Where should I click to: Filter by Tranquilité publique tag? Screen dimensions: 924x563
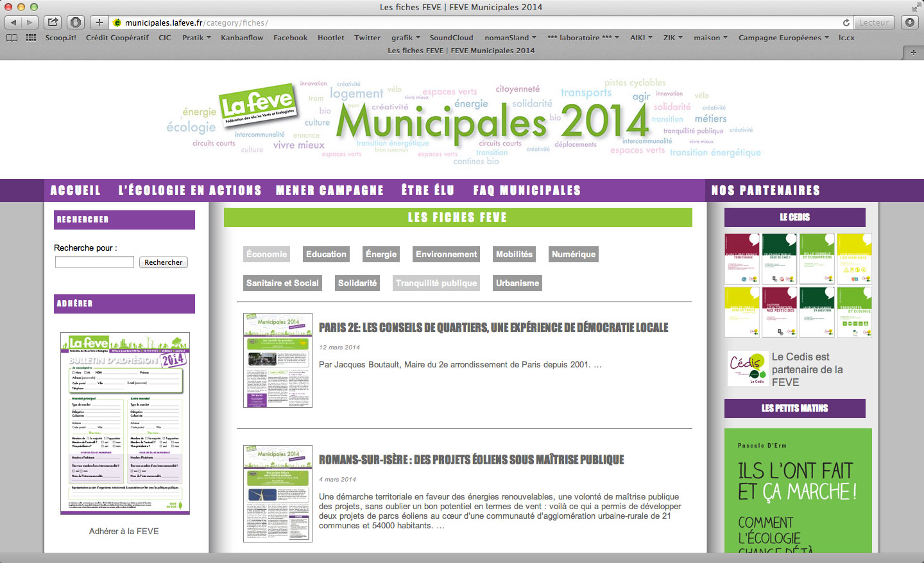tap(436, 283)
